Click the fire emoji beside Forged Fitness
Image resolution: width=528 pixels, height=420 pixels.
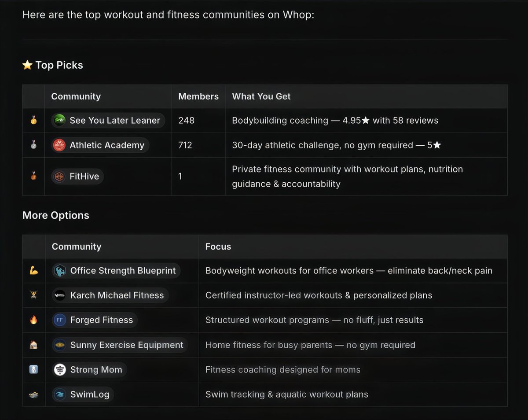[x=33, y=320]
